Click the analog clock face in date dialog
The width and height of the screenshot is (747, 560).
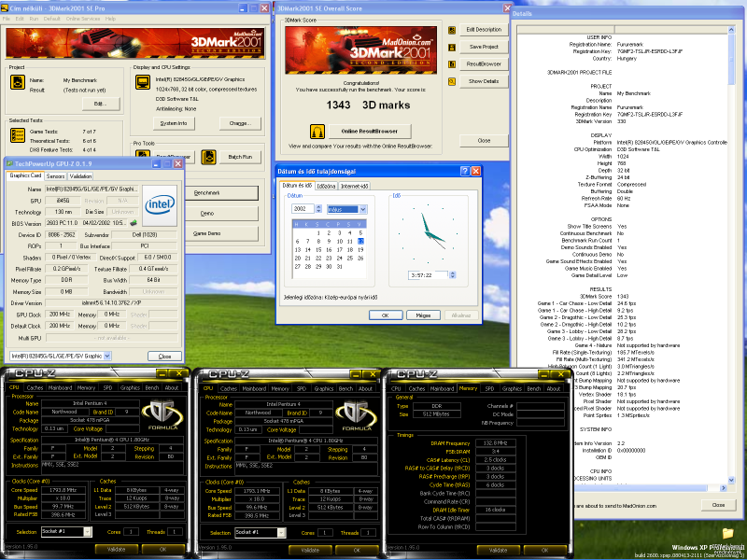(430, 233)
